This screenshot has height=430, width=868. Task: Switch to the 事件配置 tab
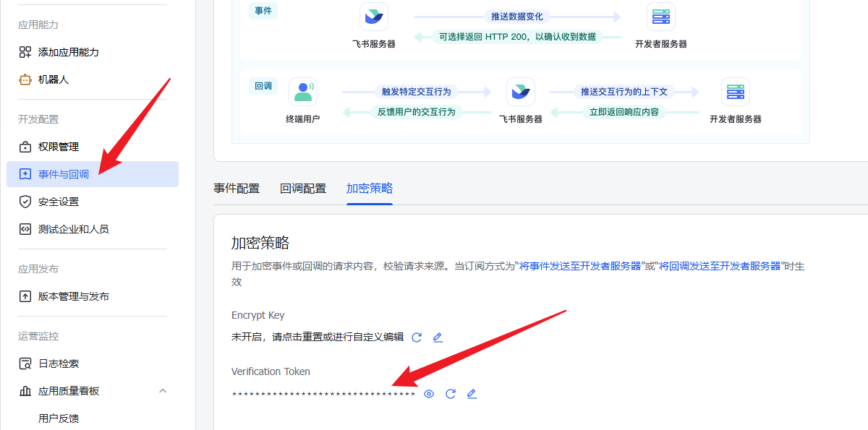coord(237,189)
